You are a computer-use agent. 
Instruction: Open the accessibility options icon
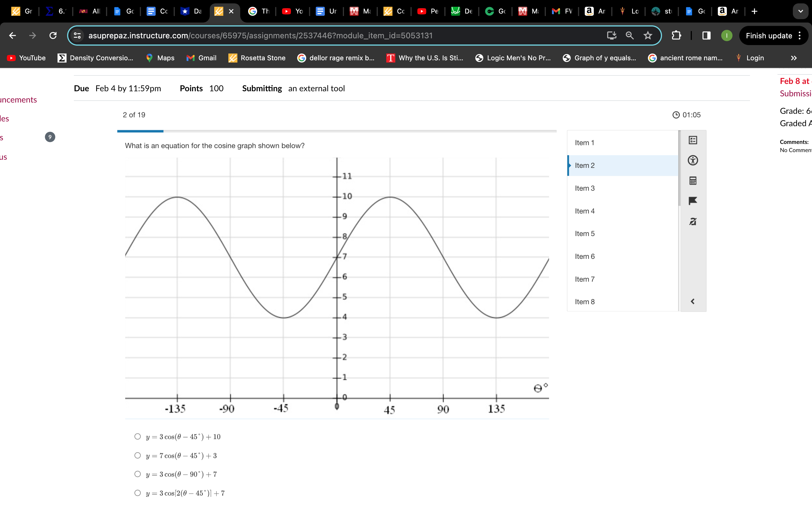[x=692, y=160]
